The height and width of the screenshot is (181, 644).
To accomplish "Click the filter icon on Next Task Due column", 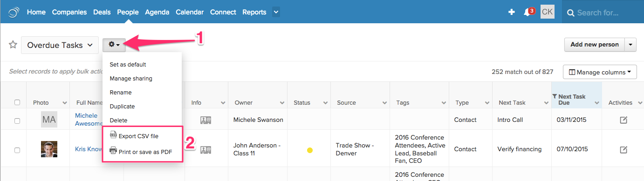I will click(555, 96).
